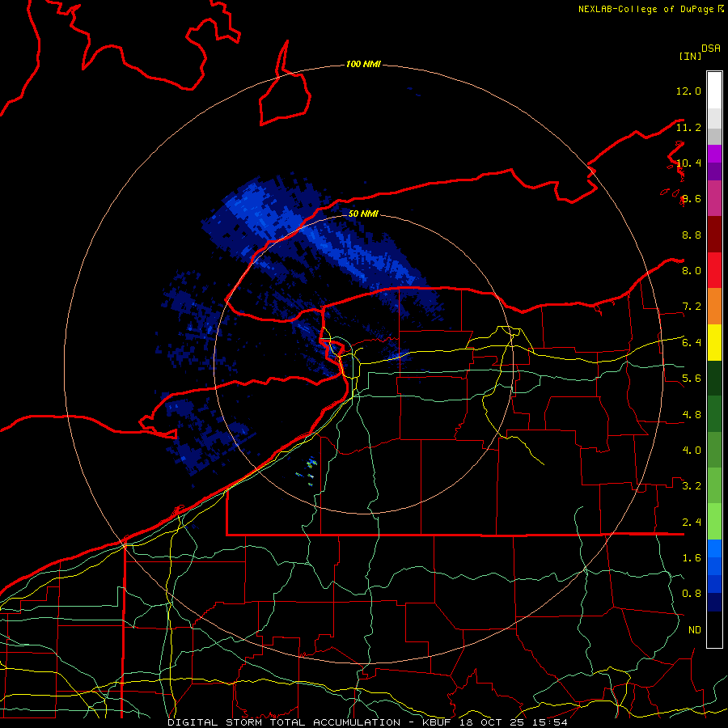Pick the bright red swatch beside 8.0

(x=714, y=270)
